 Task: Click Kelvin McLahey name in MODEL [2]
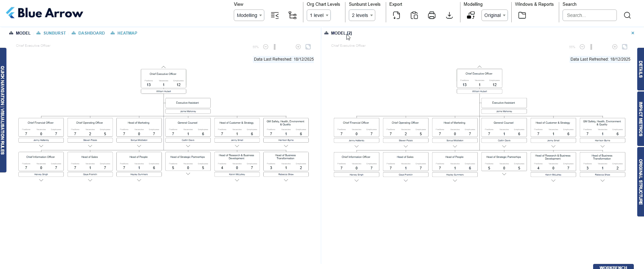pos(553,175)
